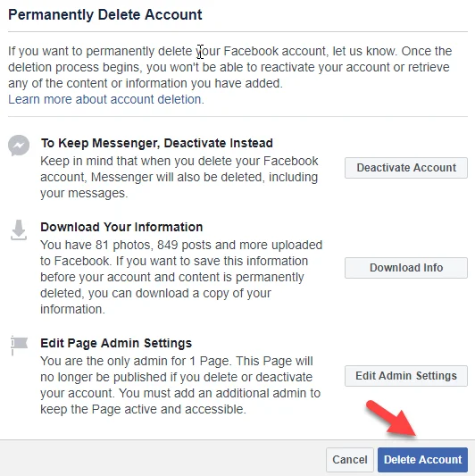Select the To Keep Messenger, Deactivate Instead heading
Image resolution: width=475 pixels, height=476 pixels.
pyautogui.click(x=157, y=143)
